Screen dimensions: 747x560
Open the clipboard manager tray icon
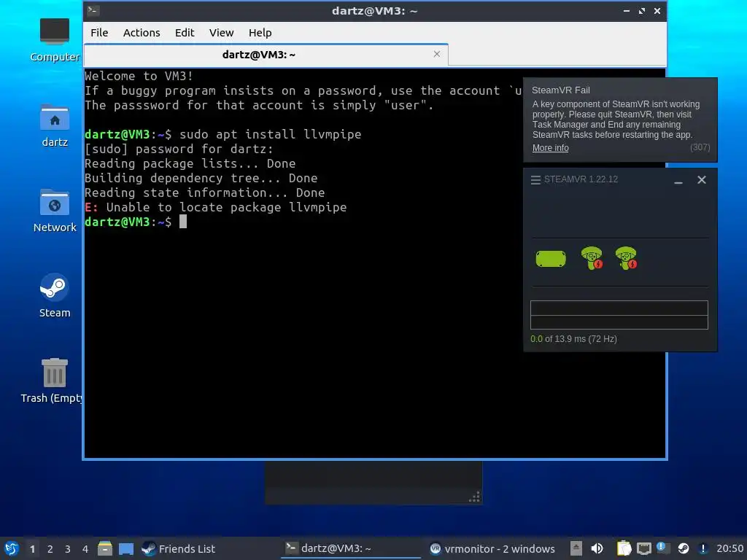tap(624, 548)
